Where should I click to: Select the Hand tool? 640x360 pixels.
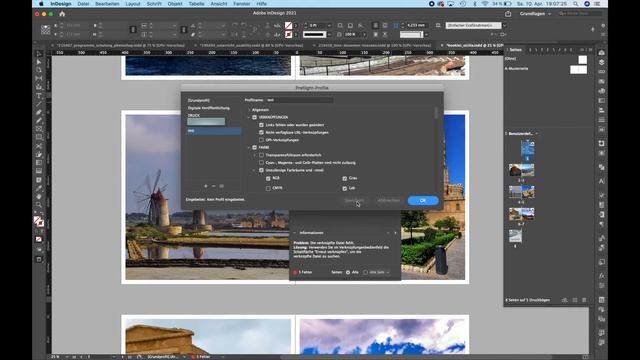(39, 196)
